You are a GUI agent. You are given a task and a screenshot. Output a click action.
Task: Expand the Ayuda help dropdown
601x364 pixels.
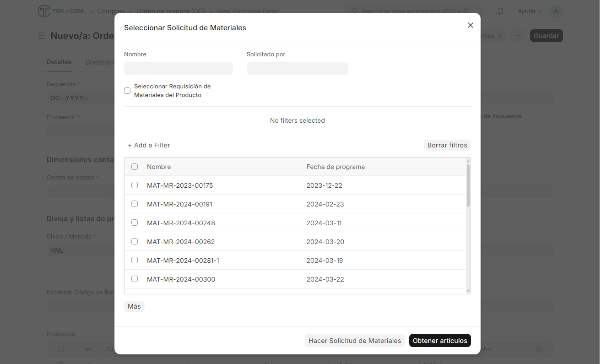click(530, 11)
